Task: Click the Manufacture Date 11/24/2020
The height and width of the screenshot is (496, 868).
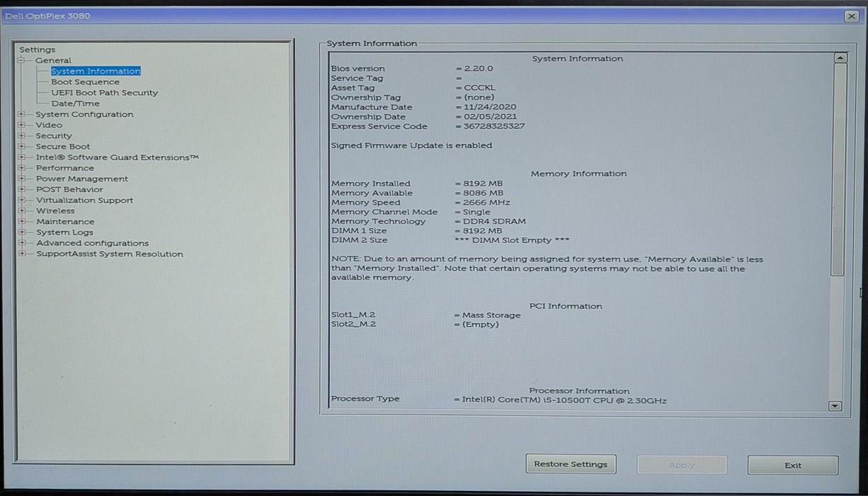Action: [490, 107]
